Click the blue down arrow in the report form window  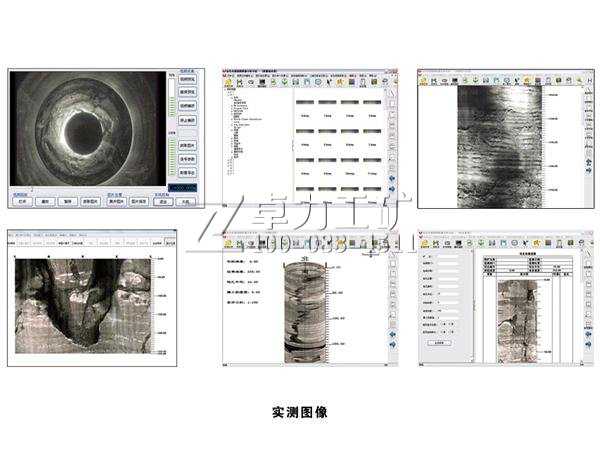[x=587, y=344]
